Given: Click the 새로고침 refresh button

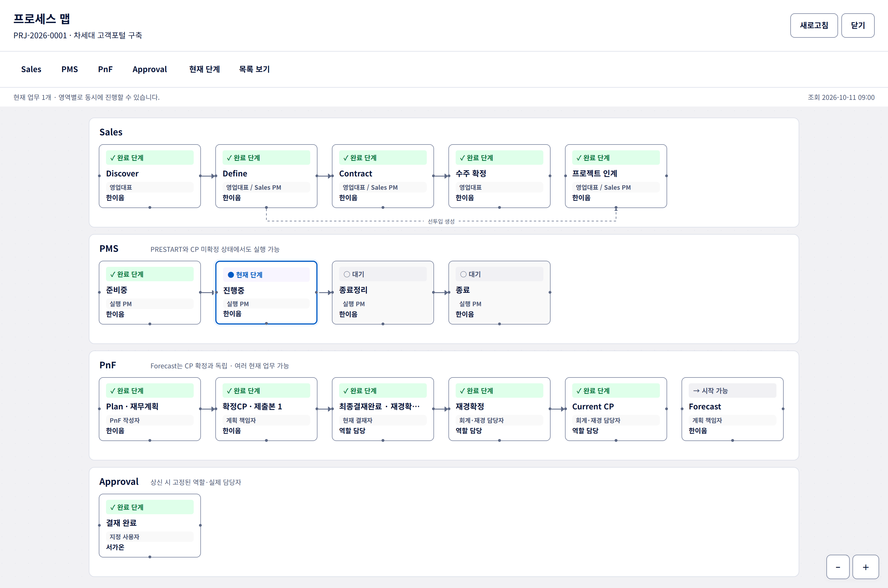Looking at the screenshot, I should pyautogui.click(x=814, y=26).
